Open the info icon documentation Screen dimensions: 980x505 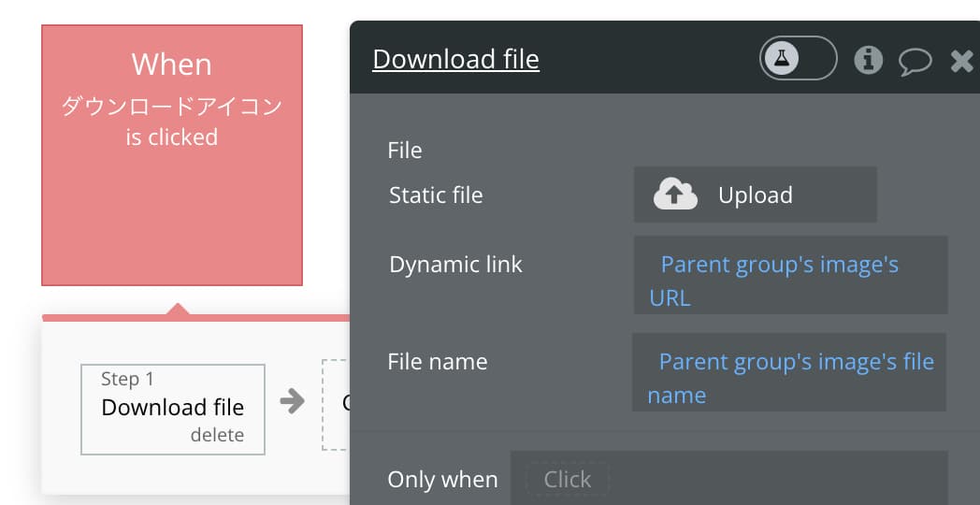click(x=868, y=60)
